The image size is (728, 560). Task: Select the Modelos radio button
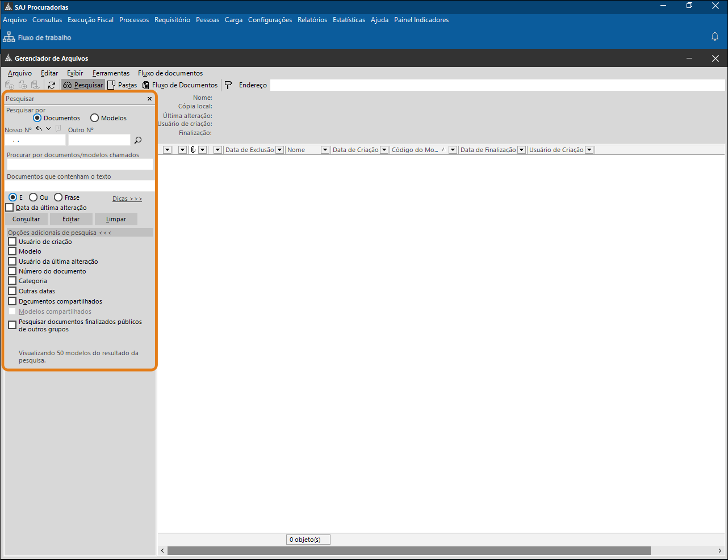click(95, 118)
